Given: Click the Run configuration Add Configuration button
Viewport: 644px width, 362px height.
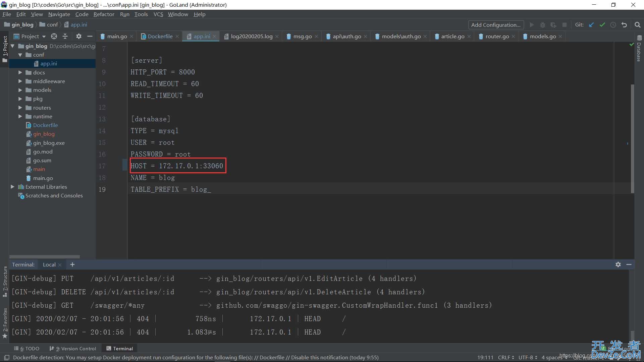Looking at the screenshot, I should (x=496, y=24).
